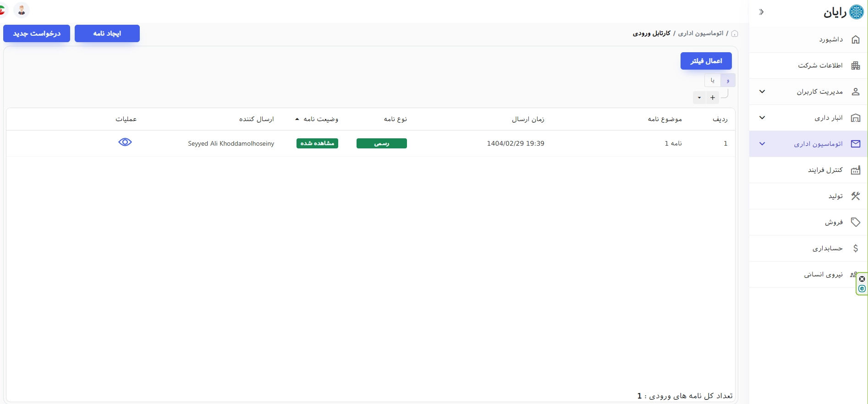Click the breadcrumb home icon
This screenshot has height=404, width=868.
point(735,33)
